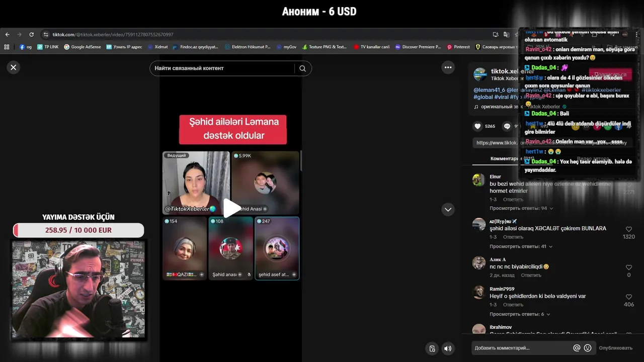Open Elnur's username link
Viewport: 644px width, 362px height.
click(x=495, y=177)
